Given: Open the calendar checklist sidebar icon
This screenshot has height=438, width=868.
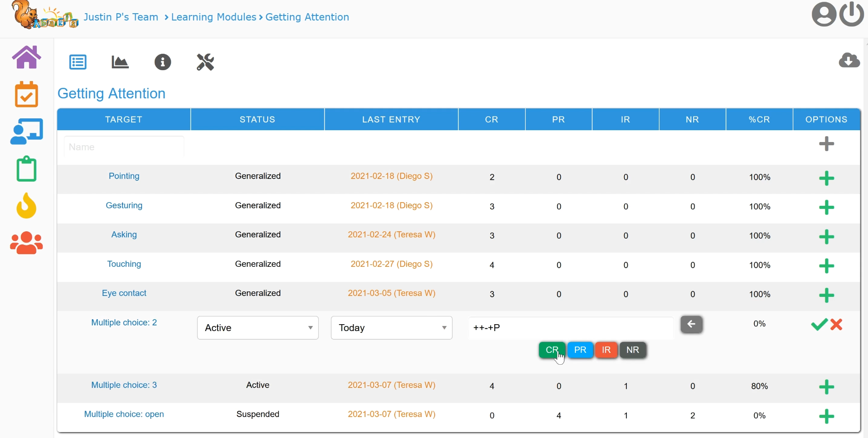Looking at the screenshot, I should (26, 95).
